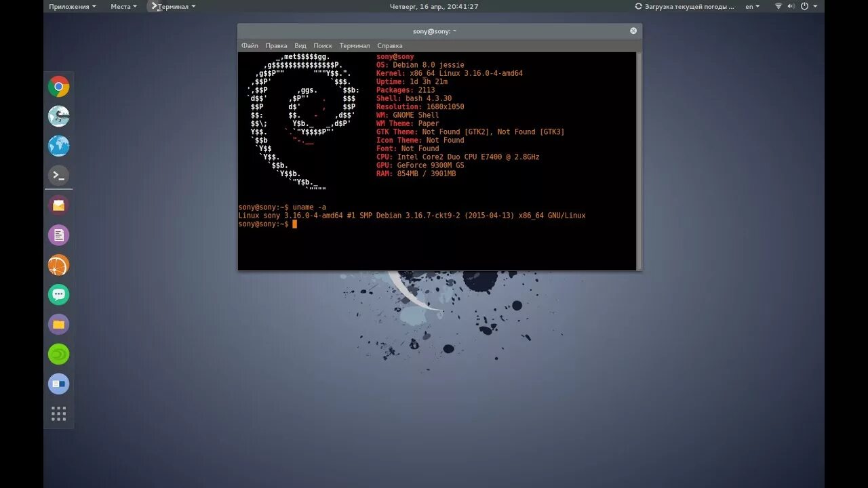This screenshot has height=488, width=868.
Task: Open the Файл menu
Action: coord(250,45)
